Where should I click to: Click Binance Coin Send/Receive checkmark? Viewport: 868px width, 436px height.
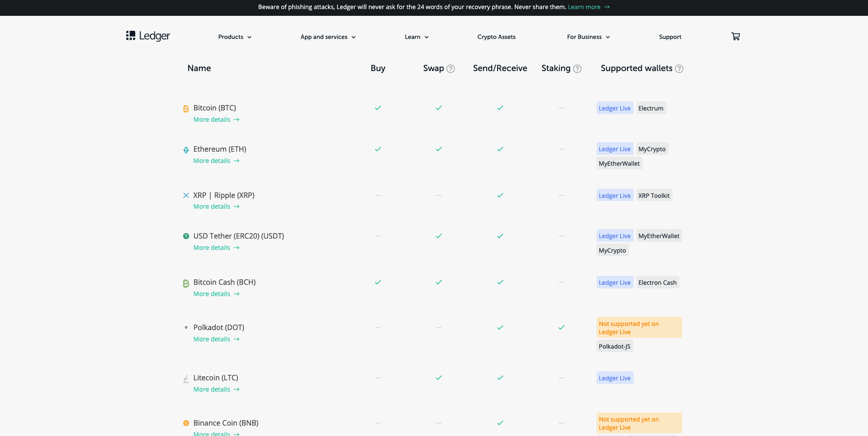(500, 423)
